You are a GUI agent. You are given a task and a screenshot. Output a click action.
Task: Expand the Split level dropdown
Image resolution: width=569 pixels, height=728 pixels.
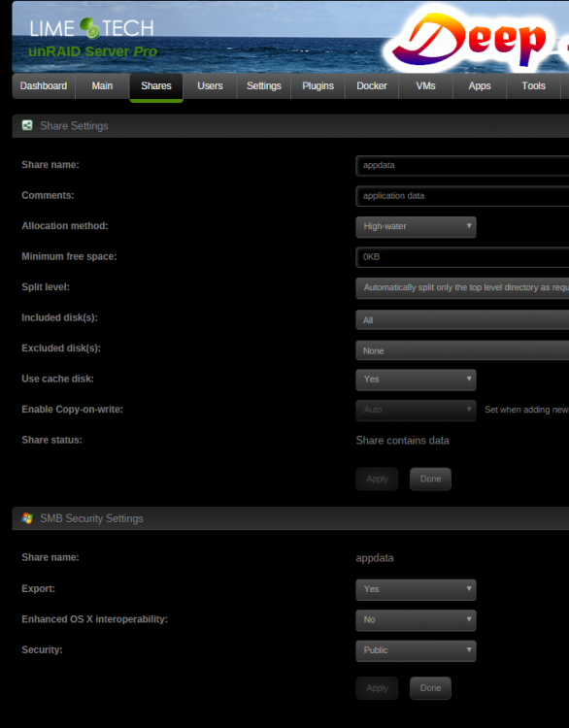(x=462, y=288)
